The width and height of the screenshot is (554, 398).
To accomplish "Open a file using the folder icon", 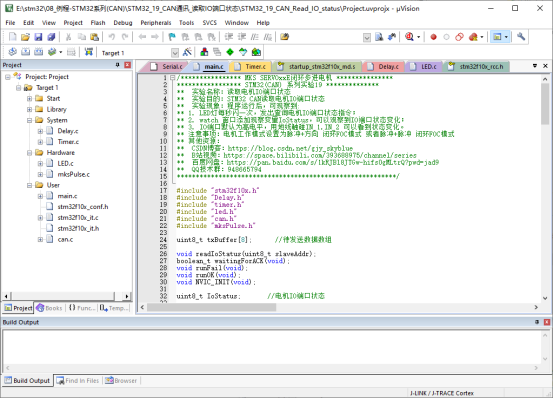I will (x=25, y=37).
